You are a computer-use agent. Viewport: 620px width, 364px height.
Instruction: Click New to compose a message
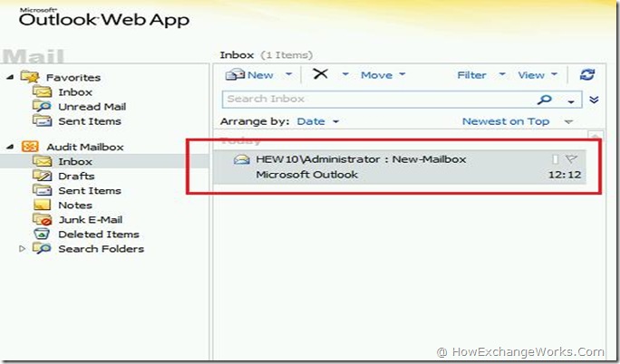click(260, 74)
